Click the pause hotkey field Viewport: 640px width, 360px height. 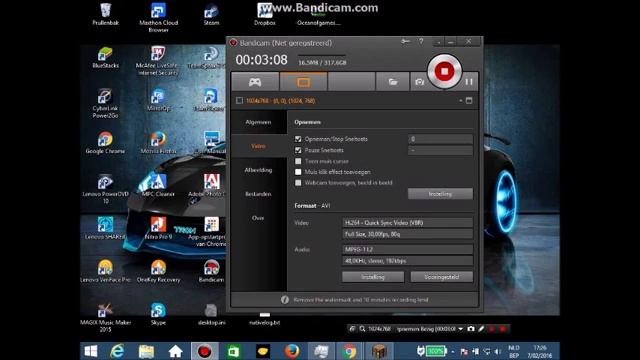pos(440,150)
